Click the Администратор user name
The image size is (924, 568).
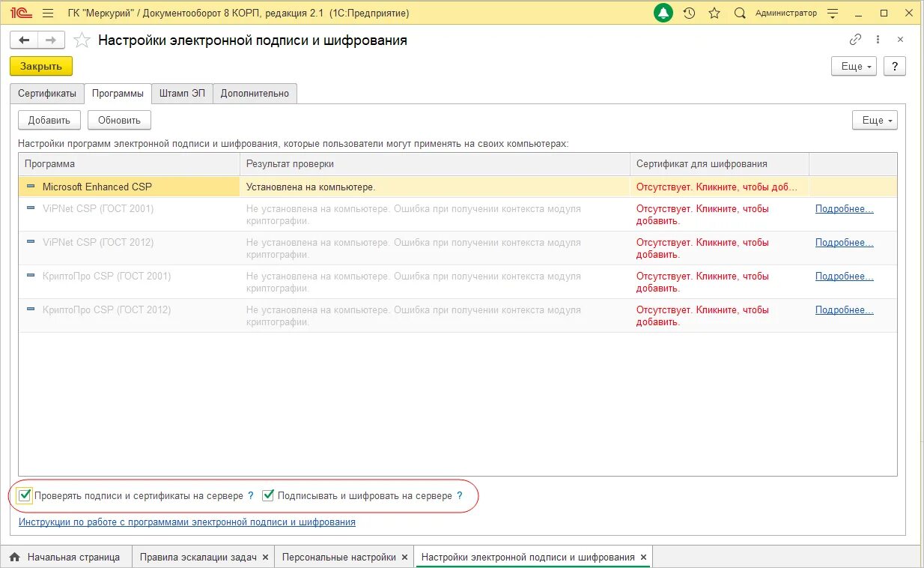786,13
